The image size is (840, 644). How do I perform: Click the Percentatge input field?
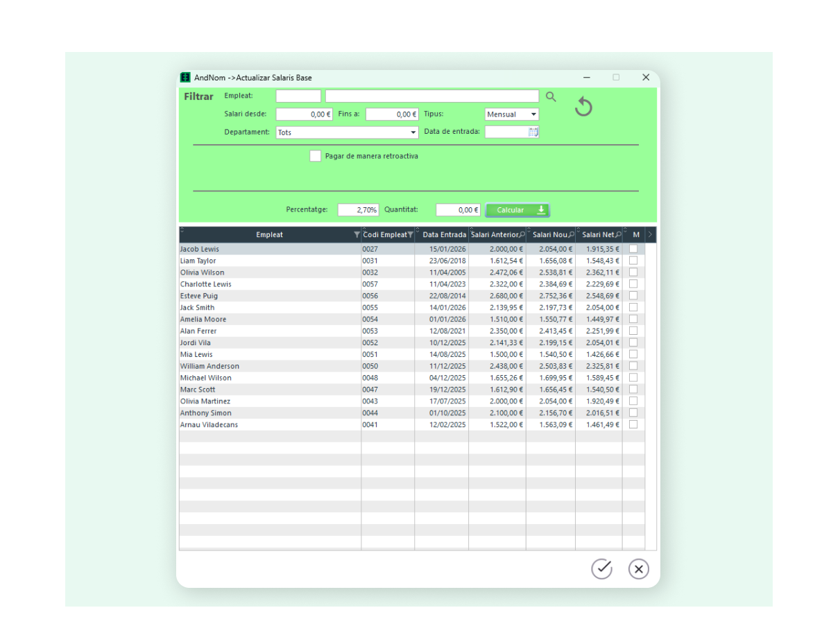point(358,209)
